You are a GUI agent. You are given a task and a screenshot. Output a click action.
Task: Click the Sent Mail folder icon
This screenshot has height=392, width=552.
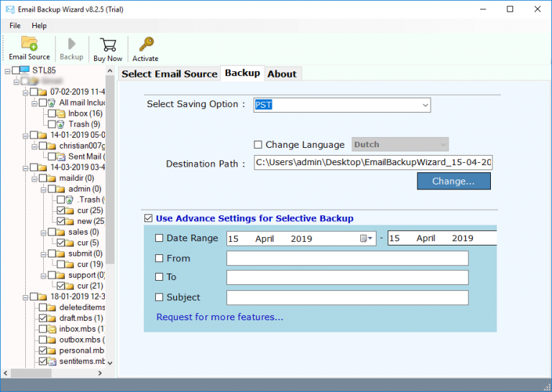pos(62,157)
